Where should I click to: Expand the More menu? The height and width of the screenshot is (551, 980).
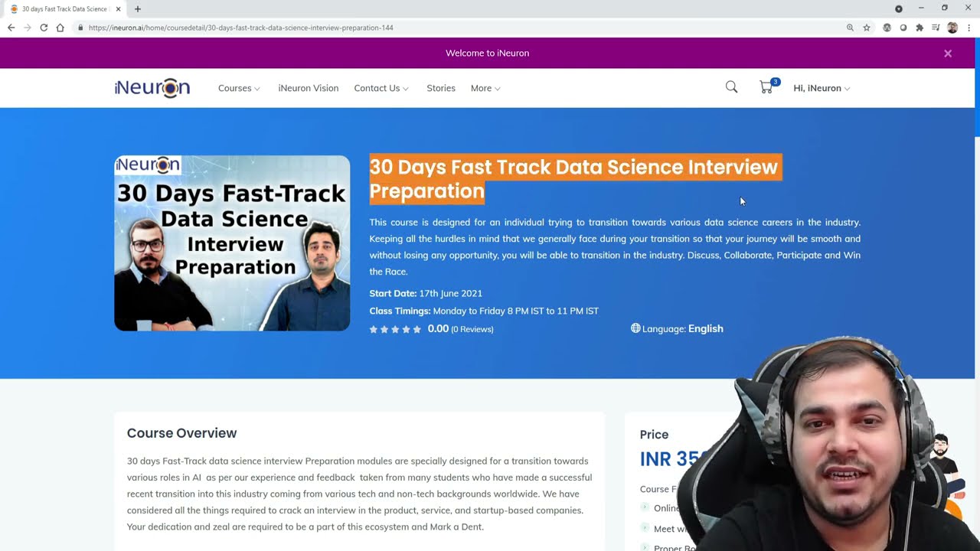(x=485, y=88)
